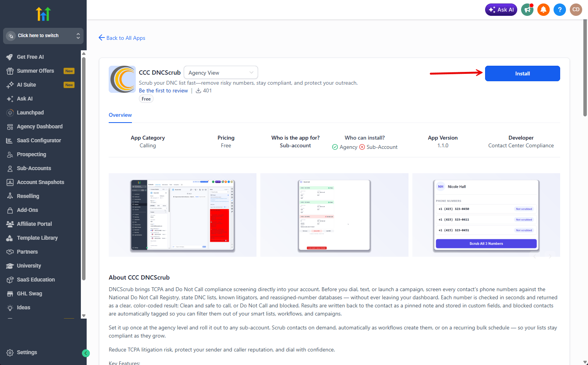Click the blue Install button
This screenshot has height=365, width=588.
tap(523, 73)
